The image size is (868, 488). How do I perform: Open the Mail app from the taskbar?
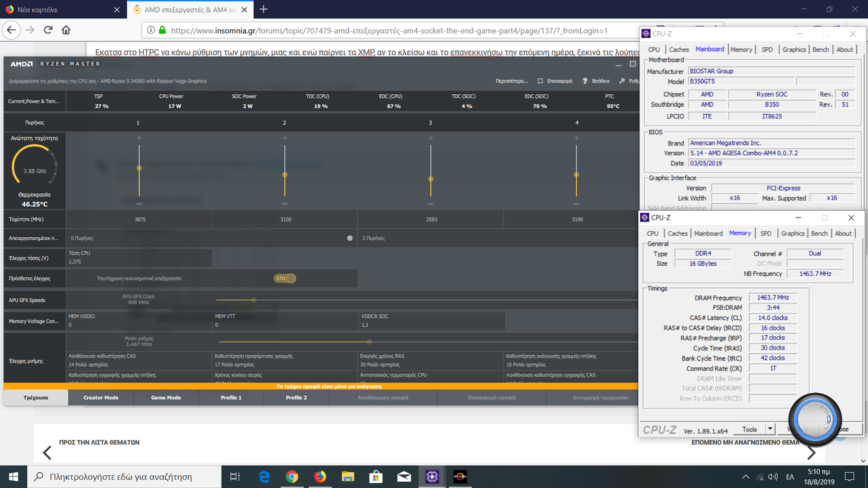pyautogui.click(x=403, y=476)
